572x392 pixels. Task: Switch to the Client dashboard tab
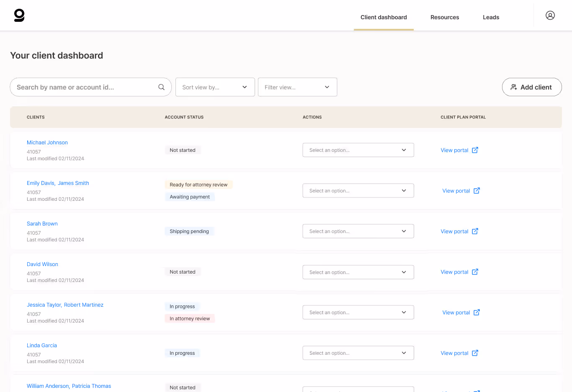point(384,17)
